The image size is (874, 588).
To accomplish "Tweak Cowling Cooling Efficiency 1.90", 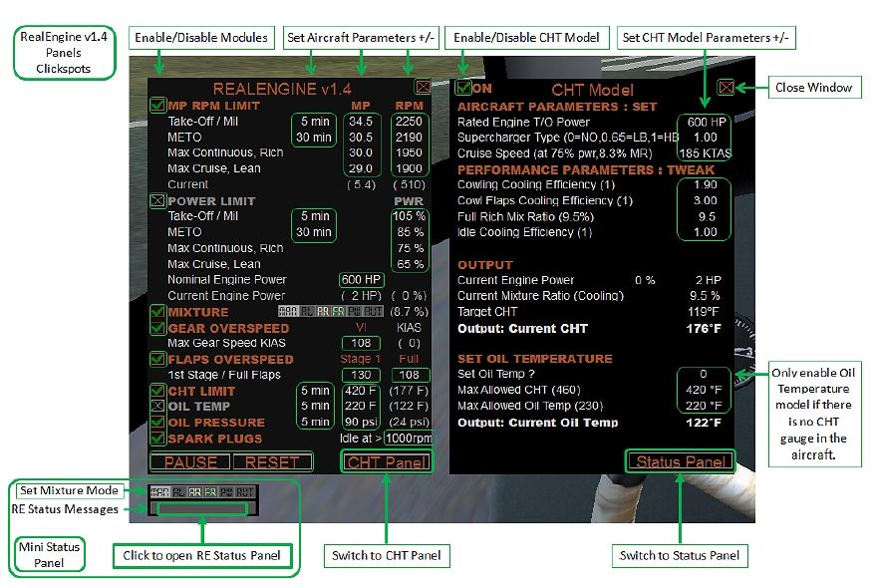I will [x=706, y=184].
